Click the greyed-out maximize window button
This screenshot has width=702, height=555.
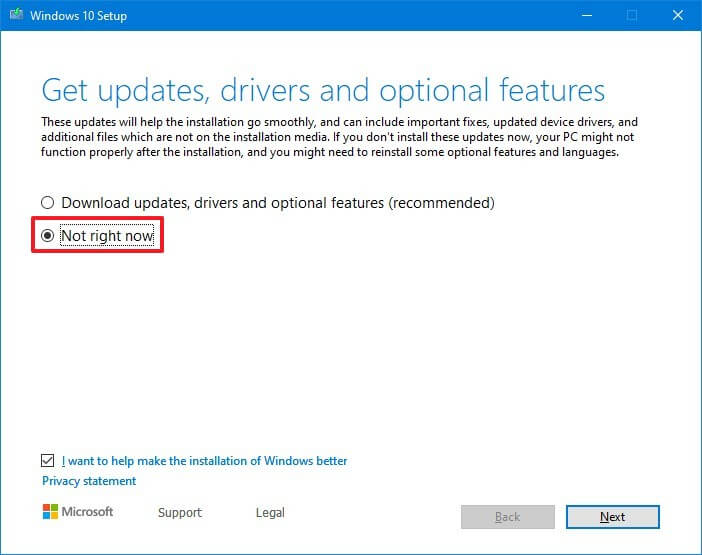tap(631, 15)
